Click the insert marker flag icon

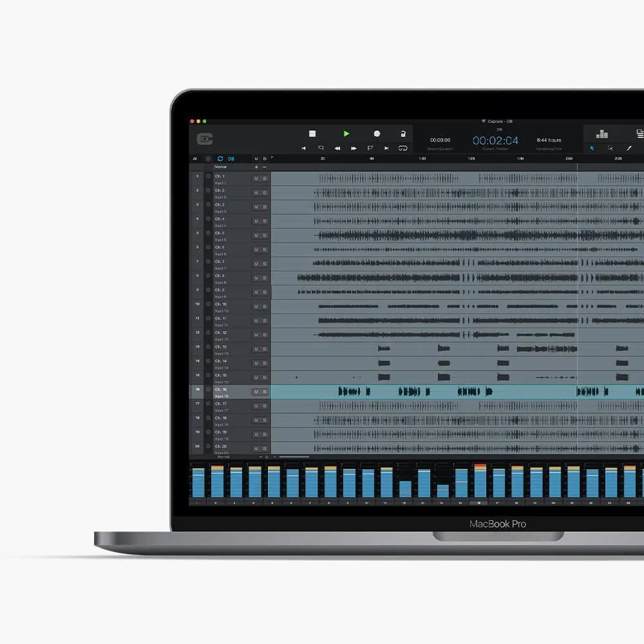(370, 148)
